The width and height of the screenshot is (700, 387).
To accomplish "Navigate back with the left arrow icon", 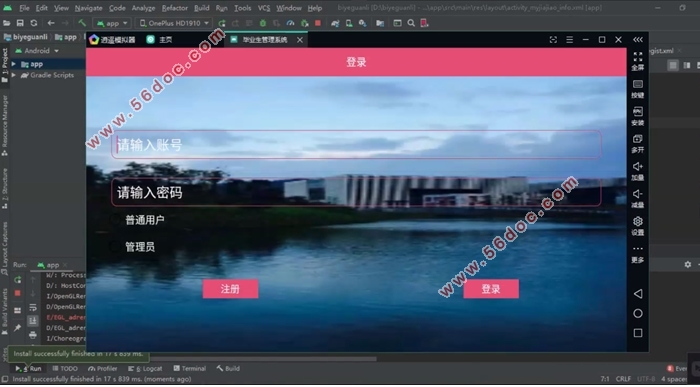I will (x=51, y=23).
